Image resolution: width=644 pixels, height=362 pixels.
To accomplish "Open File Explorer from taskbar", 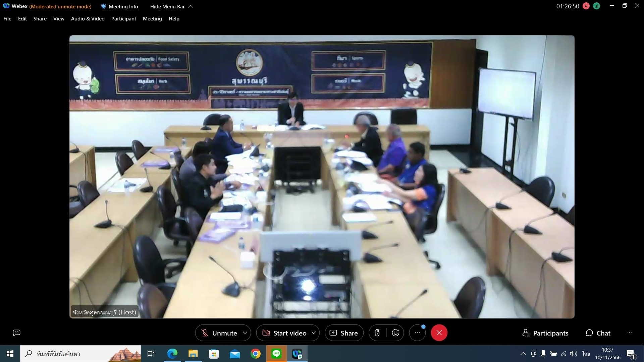I will click(193, 354).
